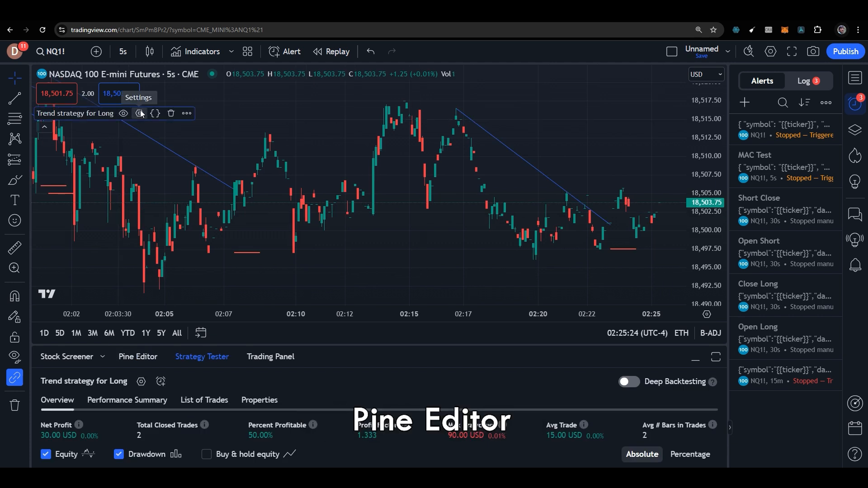
Task: Hide all drawings eye icon
Action: [15, 357]
